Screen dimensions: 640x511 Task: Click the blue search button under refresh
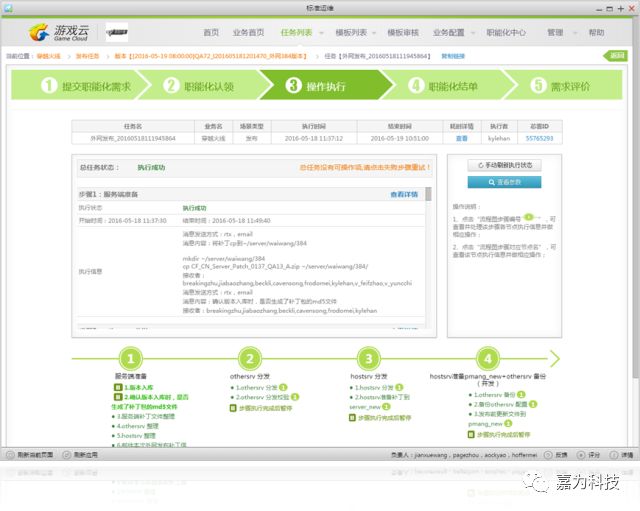pos(504,182)
